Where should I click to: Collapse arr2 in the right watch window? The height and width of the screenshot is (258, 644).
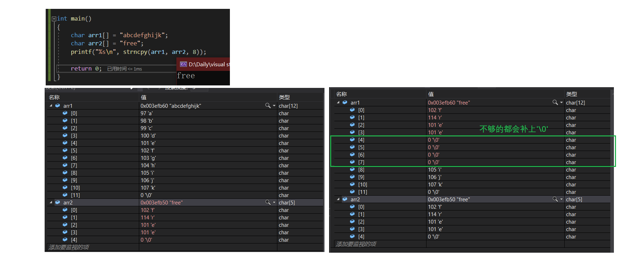pos(338,199)
